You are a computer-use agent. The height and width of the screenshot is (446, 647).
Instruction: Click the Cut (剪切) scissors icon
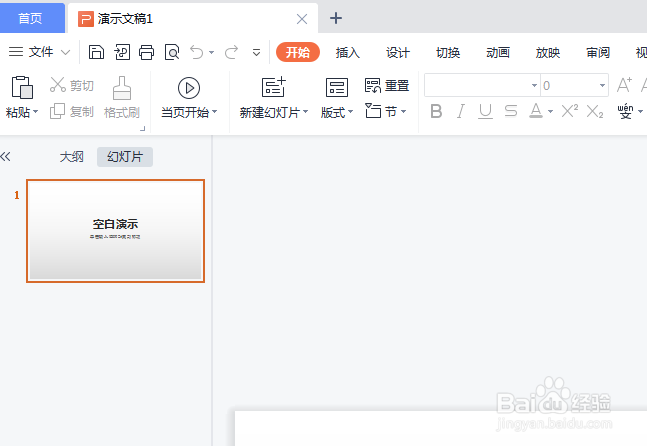click(58, 85)
